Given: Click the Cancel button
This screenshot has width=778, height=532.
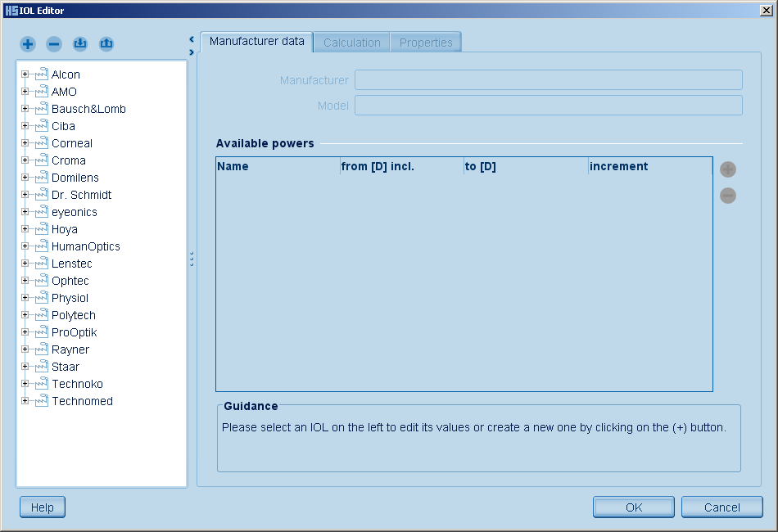Looking at the screenshot, I should [721, 507].
